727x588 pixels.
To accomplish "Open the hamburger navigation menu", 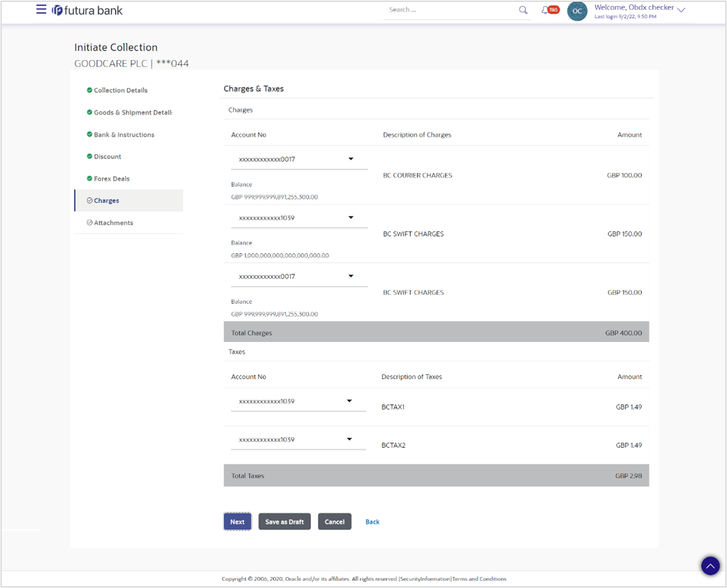I will click(x=41, y=9).
